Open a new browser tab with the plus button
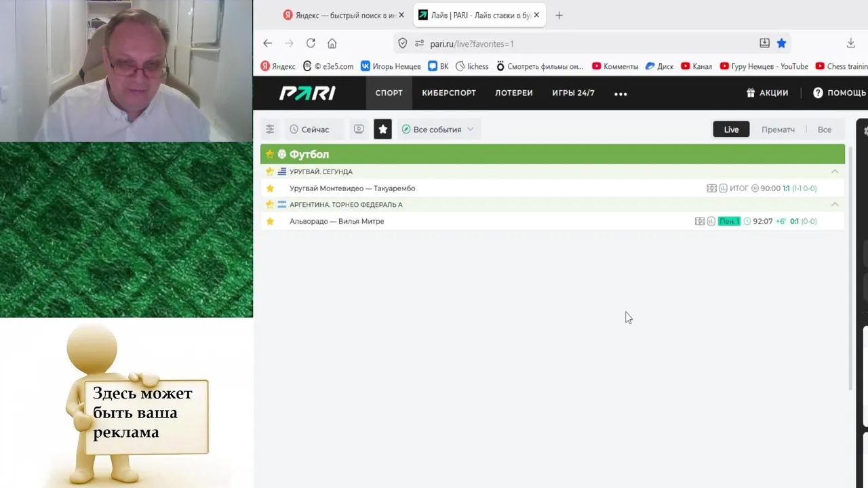 [559, 15]
